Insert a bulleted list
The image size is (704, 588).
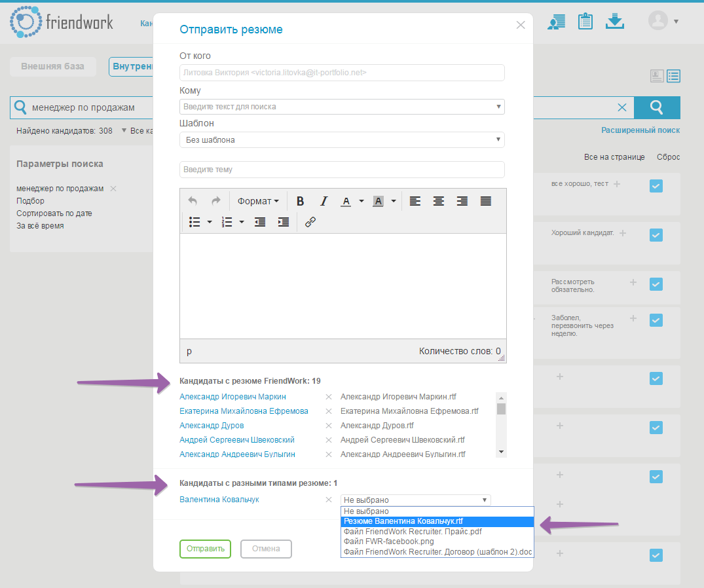[194, 222]
